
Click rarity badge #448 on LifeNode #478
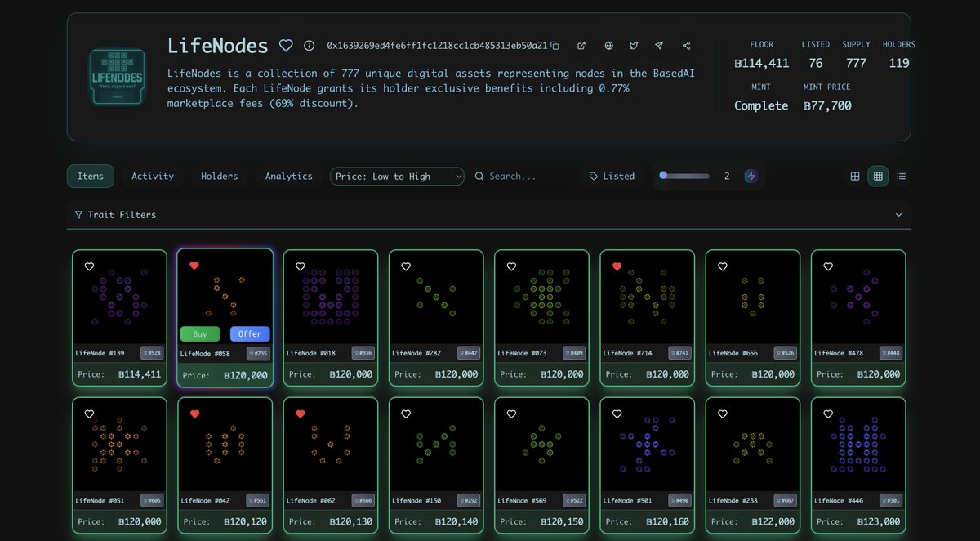(x=891, y=353)
